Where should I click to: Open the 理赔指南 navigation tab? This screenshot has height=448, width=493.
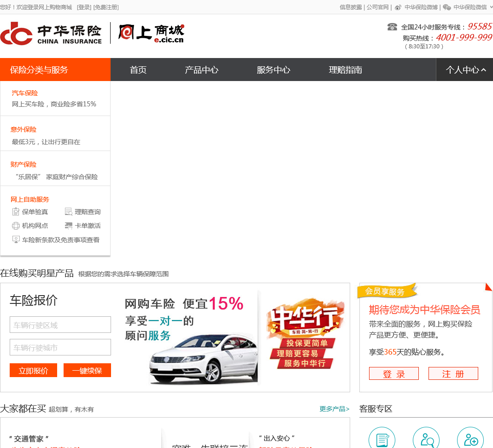click(345, 70)
